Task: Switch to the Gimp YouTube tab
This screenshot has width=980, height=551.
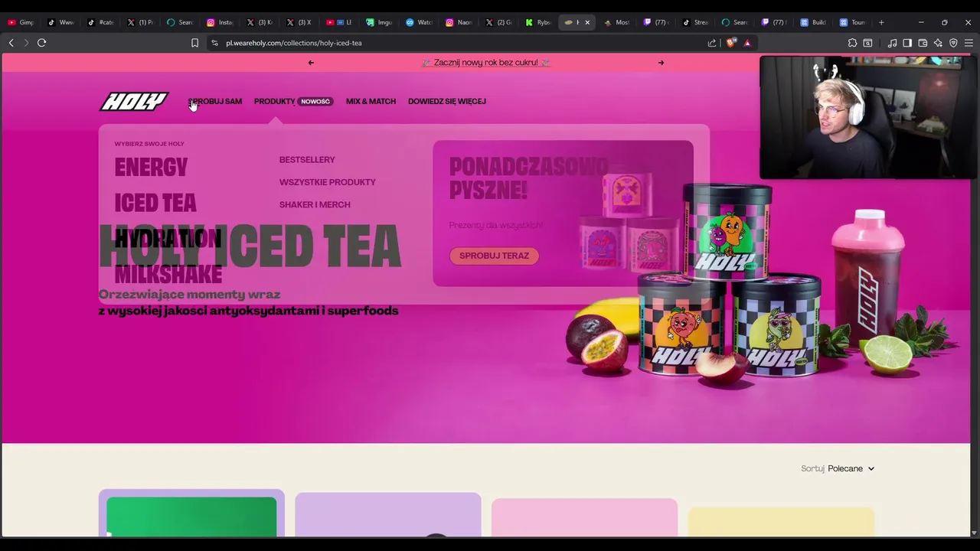Action: [21, 22]
